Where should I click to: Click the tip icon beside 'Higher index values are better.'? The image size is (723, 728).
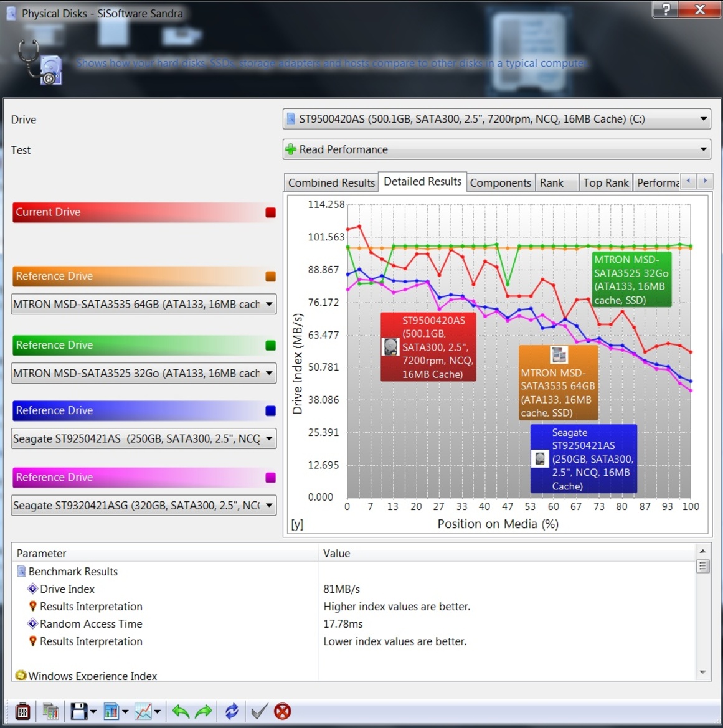[32, 606]
